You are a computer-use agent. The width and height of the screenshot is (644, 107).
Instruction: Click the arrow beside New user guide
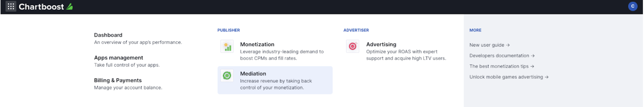508,45
